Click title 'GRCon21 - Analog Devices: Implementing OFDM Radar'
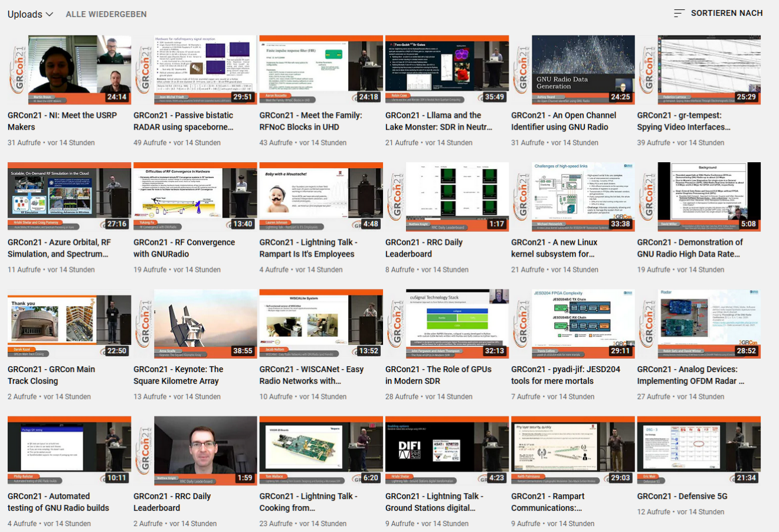779x532 pixels. (x=690, y=375)
